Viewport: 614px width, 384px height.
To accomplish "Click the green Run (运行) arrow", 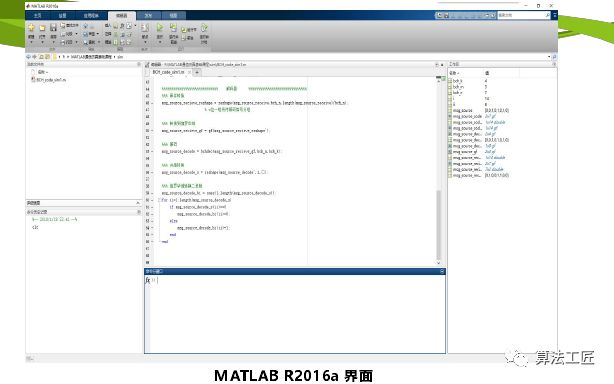I will [160, 27].
